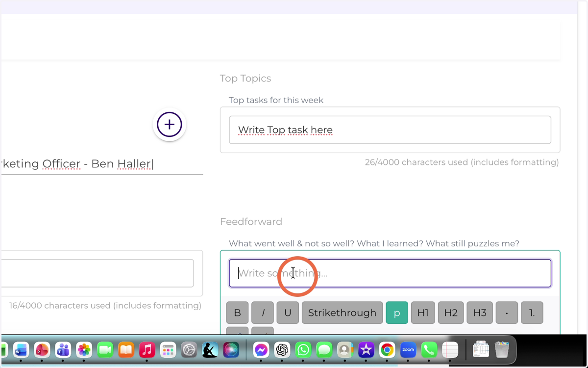Open Music app from the dock
This screenshot has height=368, width=588.
tap(147, 350)
